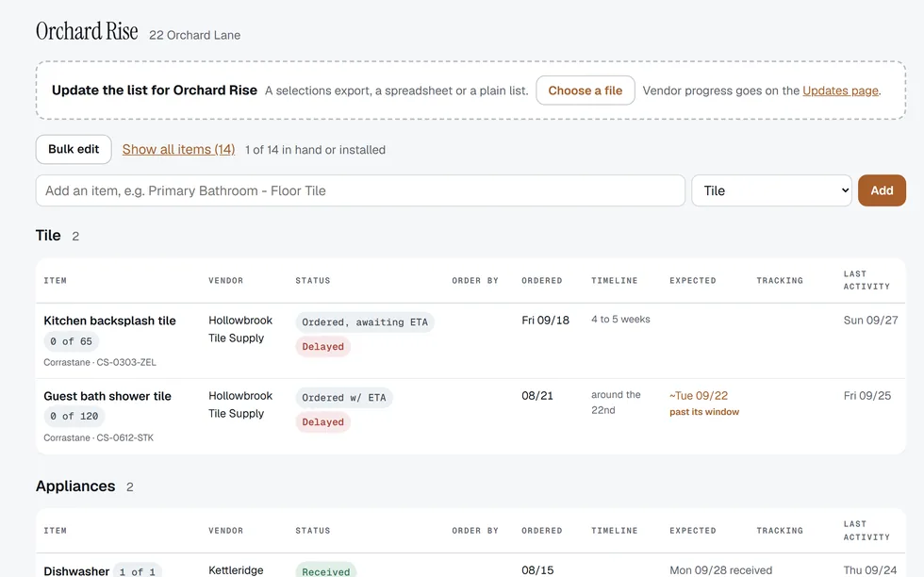Click the ~Tue 09/22 expected date
The width and height of the screenshot is (924, 577).
(699, 395)
